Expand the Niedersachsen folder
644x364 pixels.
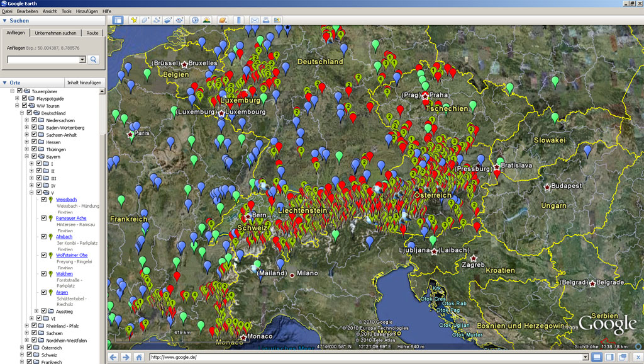pos(26,120)
